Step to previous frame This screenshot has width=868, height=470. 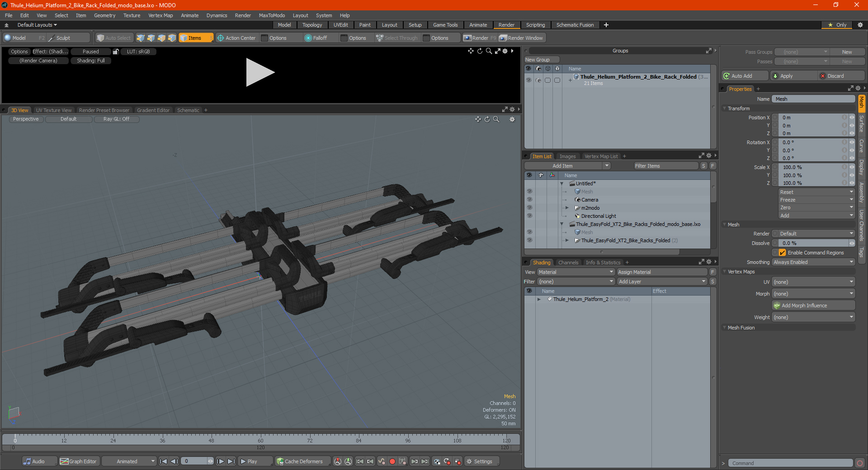tap(174, 461)
